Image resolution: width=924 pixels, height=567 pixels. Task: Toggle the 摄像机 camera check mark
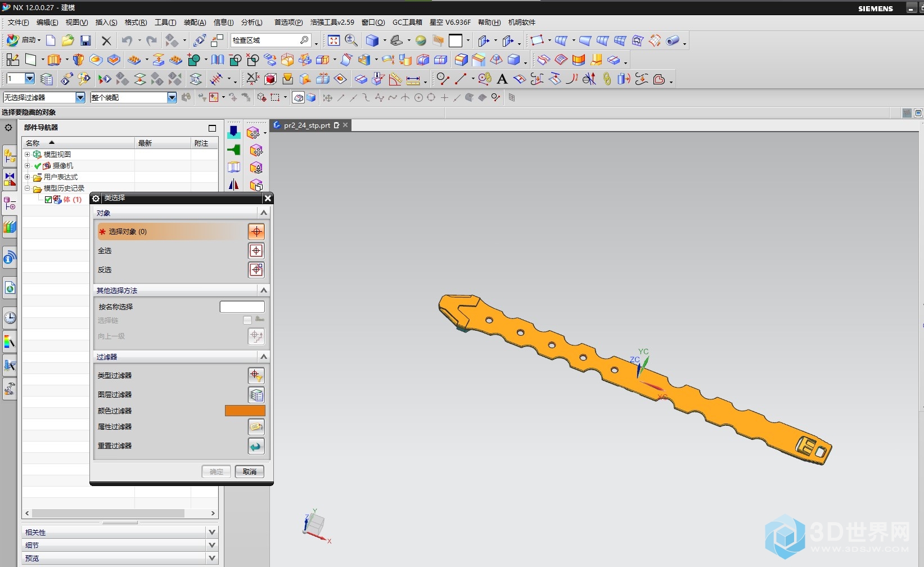point(38,166)
